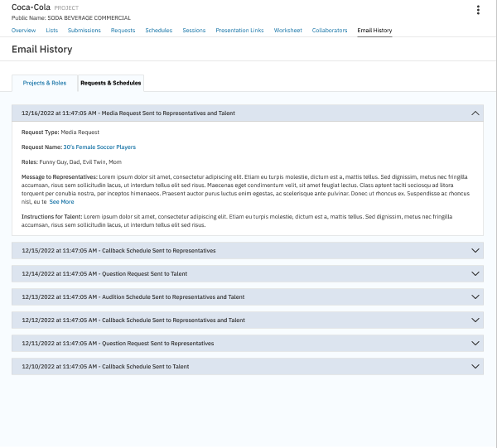The height and width of the screenshot is (448, 497).
Task: Expand the 12/13/2022 Audition Schedule entry
Action: pyautogui.click(x=475, y=296)
